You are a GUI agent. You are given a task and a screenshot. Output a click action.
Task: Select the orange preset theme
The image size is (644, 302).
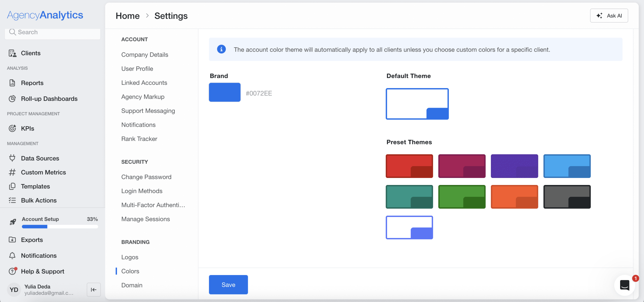(514, 197)
